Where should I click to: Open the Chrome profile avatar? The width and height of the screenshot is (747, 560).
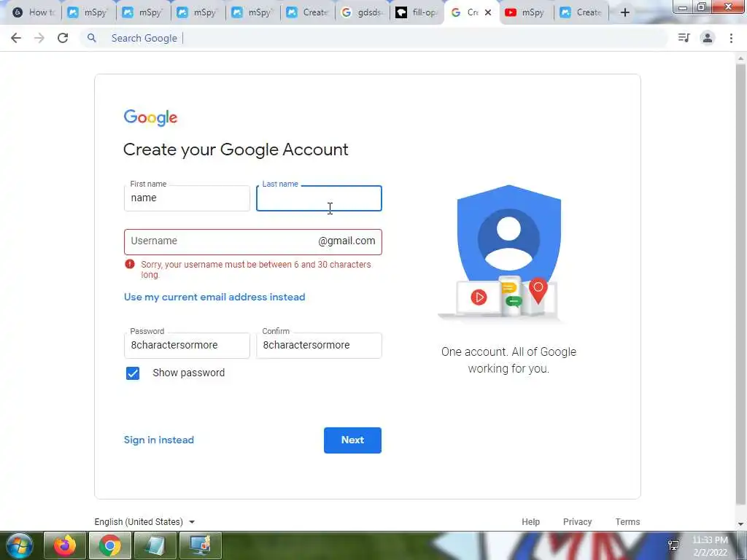(x=708, y=38)
